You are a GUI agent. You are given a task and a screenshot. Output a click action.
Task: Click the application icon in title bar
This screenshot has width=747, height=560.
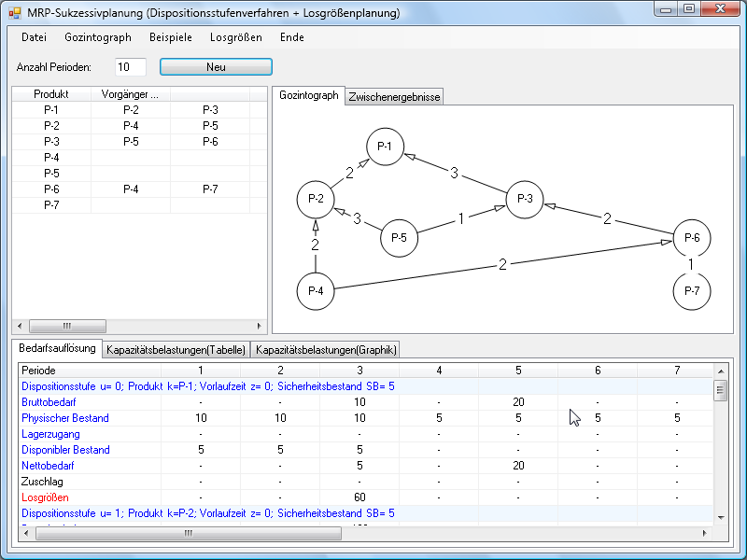coord(14,13)
